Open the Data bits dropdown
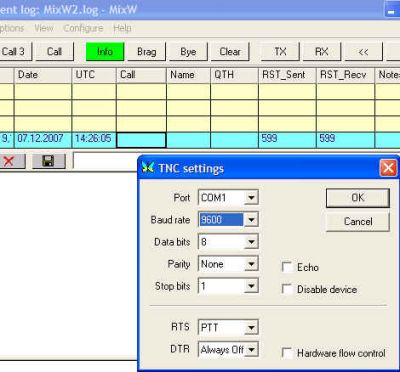400x372 pixels. click(x=251, y=242)
